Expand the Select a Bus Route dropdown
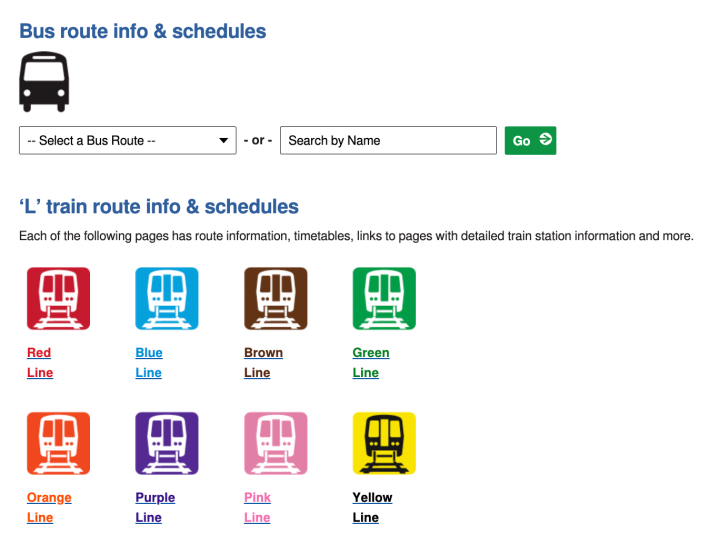 click(128, 141)
